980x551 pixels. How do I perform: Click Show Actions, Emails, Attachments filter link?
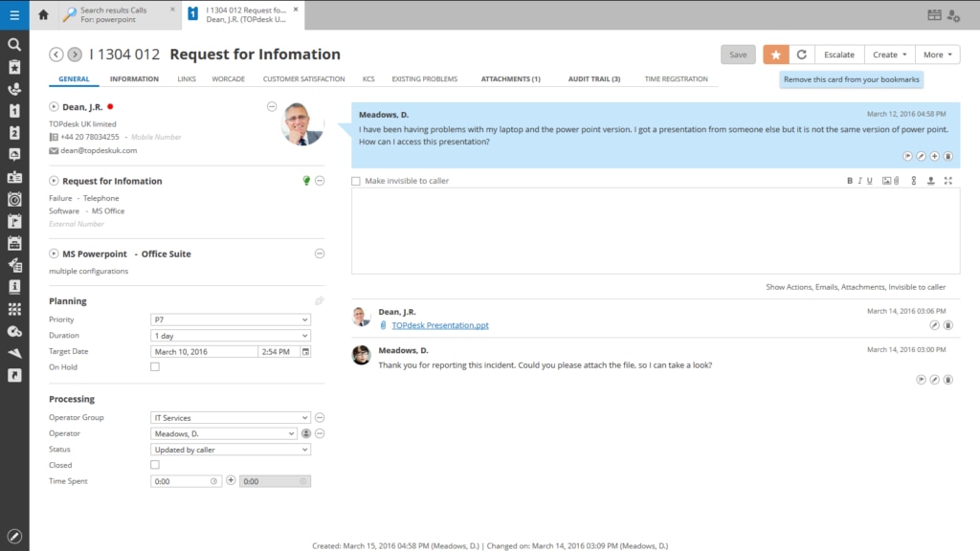tap(856, 287)
